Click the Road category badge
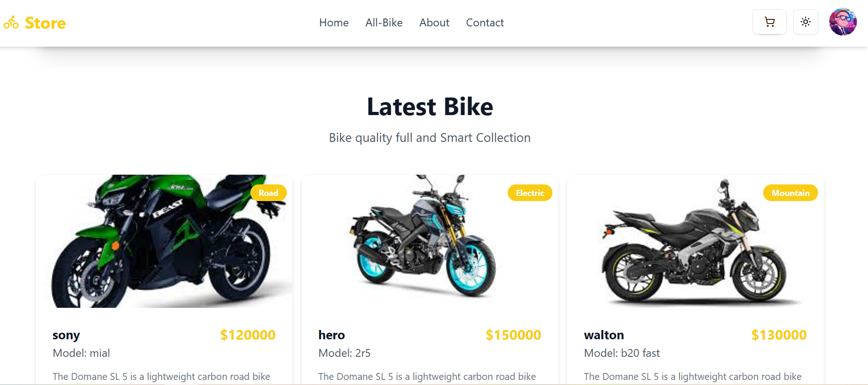868x385 pixels. pyautogui.click(x=268, y=193)
